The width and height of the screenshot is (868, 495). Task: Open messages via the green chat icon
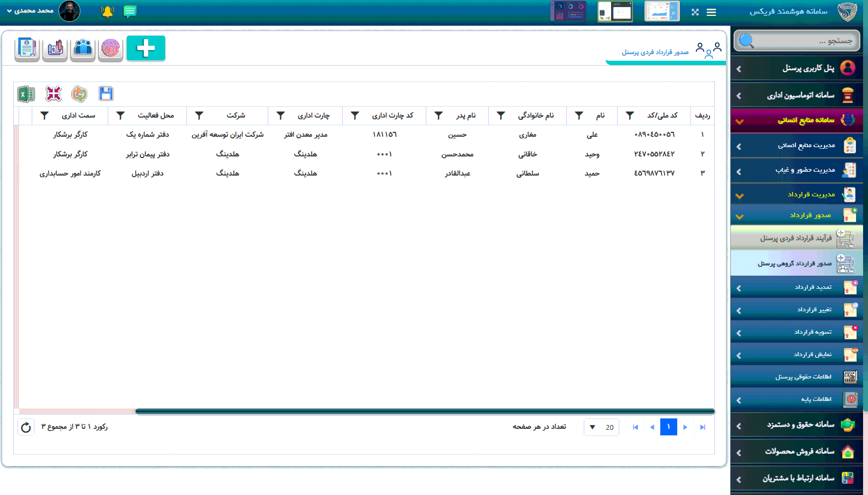coord(130,11)
